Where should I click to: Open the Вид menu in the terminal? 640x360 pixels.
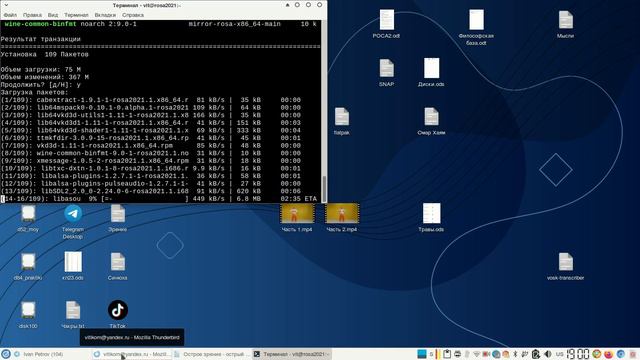point(53,15)
